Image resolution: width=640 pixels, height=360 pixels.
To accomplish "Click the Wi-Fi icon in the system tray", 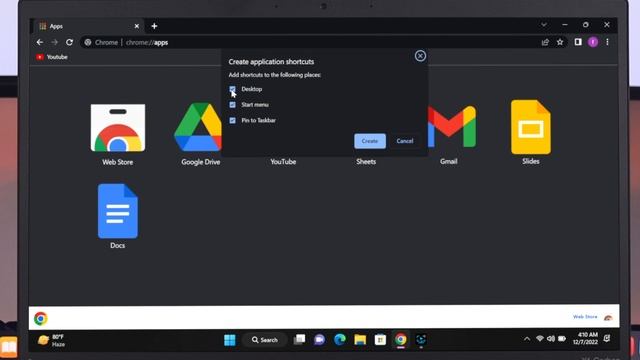I will click(540, 339).
